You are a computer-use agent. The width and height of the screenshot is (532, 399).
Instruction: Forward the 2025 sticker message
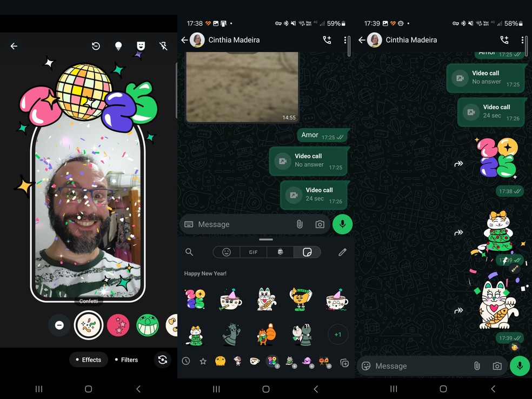[458, 163]
